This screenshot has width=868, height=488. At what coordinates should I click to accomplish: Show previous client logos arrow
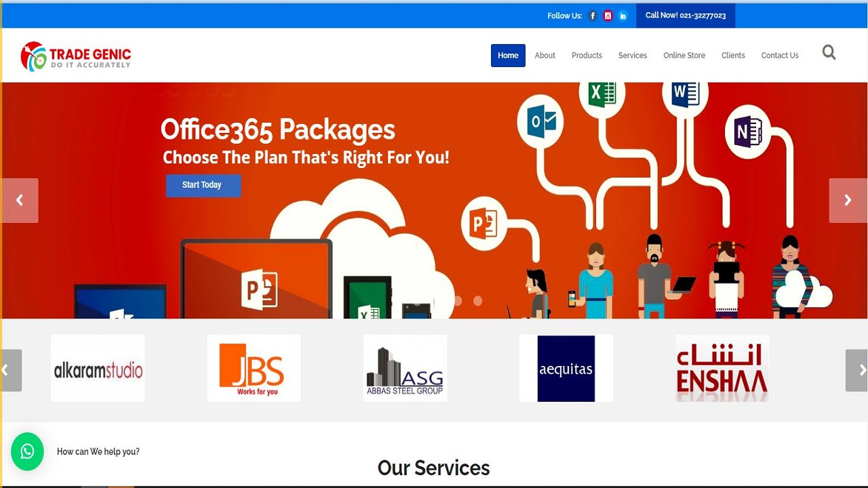[12, 370]
